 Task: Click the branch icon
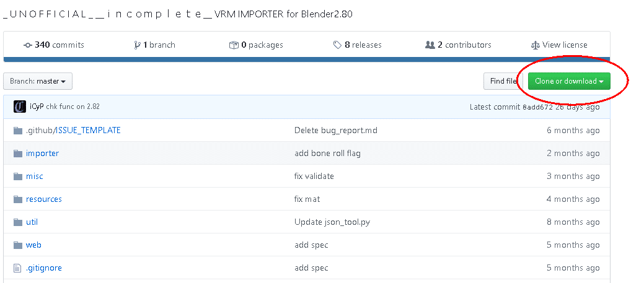pyautogui.click(x=137, y=45)
